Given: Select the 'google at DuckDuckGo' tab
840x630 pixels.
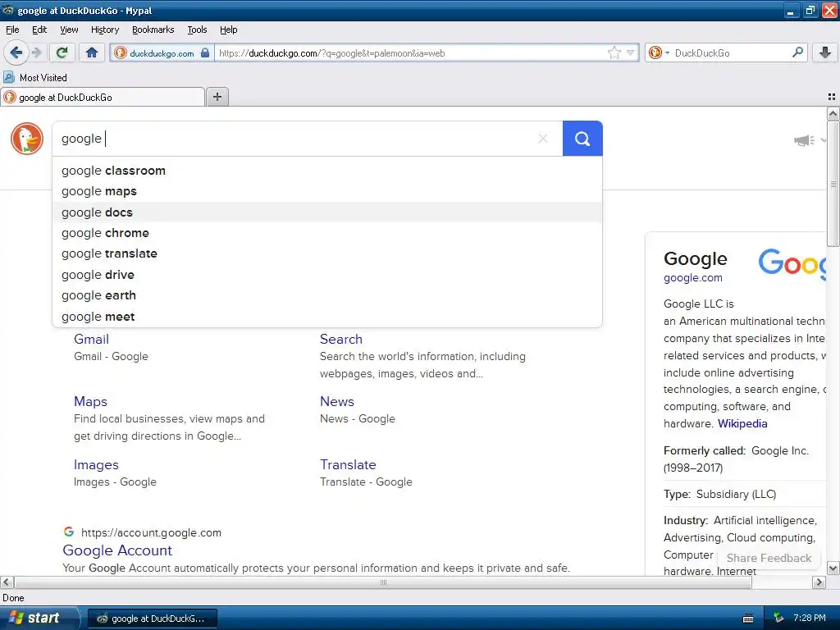Looking at the screenshot, I should tap(103, 97).
